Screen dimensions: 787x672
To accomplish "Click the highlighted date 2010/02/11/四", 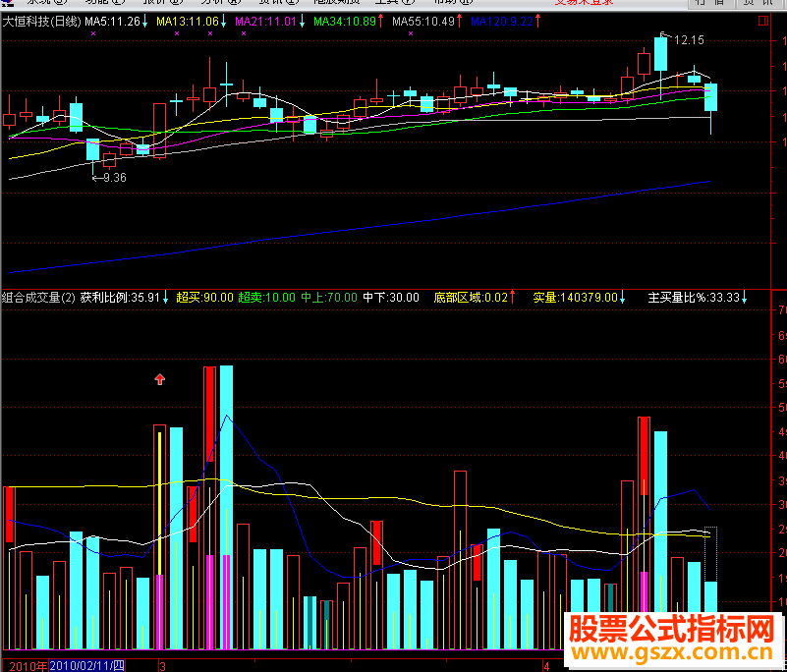I will [x=86, y=666].
